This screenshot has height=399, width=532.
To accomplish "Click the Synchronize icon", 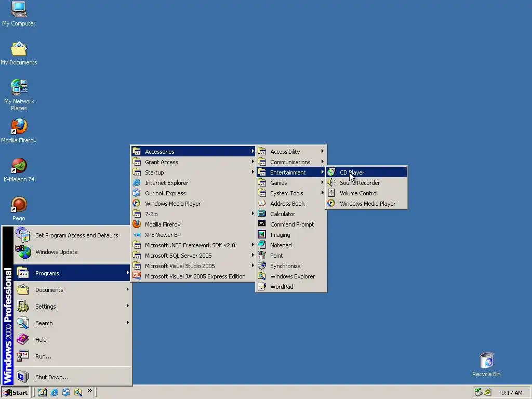I will coord(262,266).
